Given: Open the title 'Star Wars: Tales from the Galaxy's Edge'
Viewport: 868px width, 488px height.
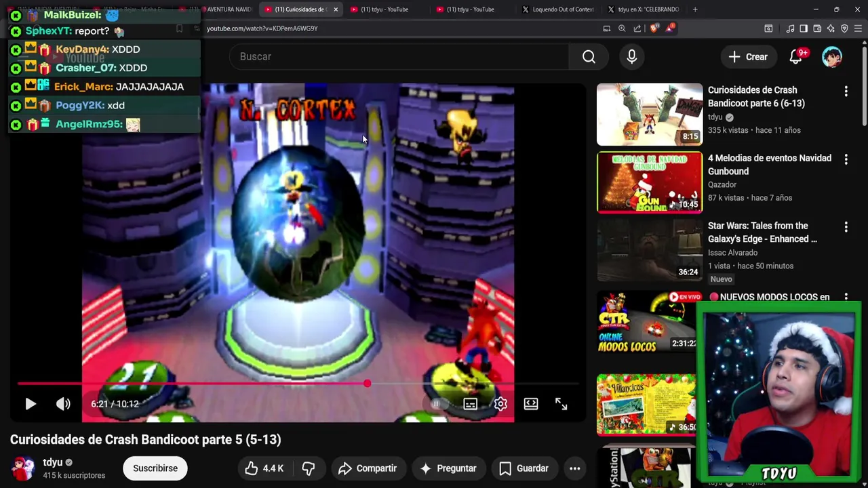Looking at the screenshot, I should (x=762, y=232).
